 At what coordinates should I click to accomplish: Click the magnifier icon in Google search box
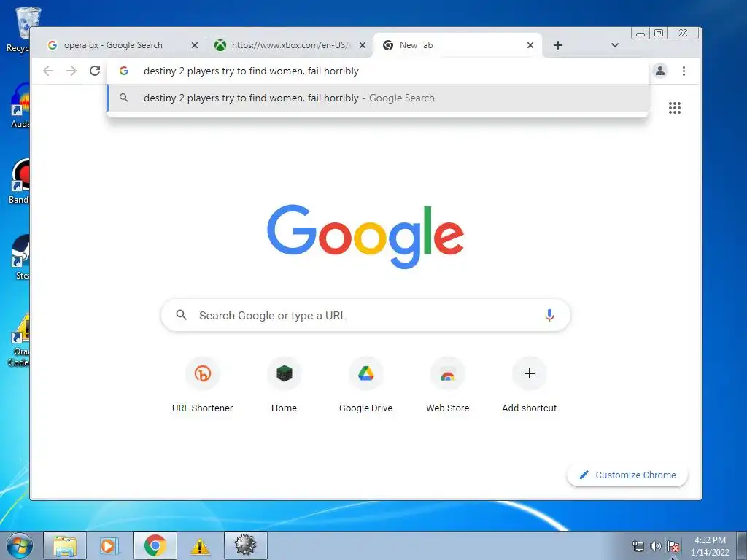tap(181, 315)
